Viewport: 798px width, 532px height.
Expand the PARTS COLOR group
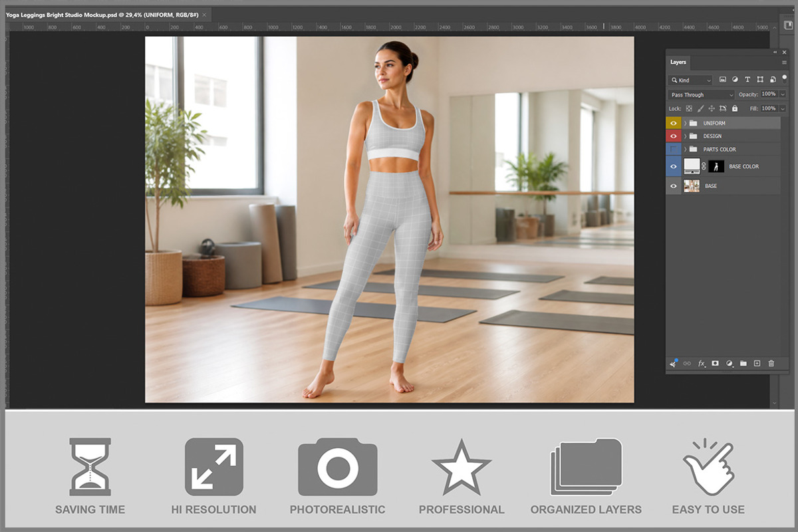pos(685,150)
